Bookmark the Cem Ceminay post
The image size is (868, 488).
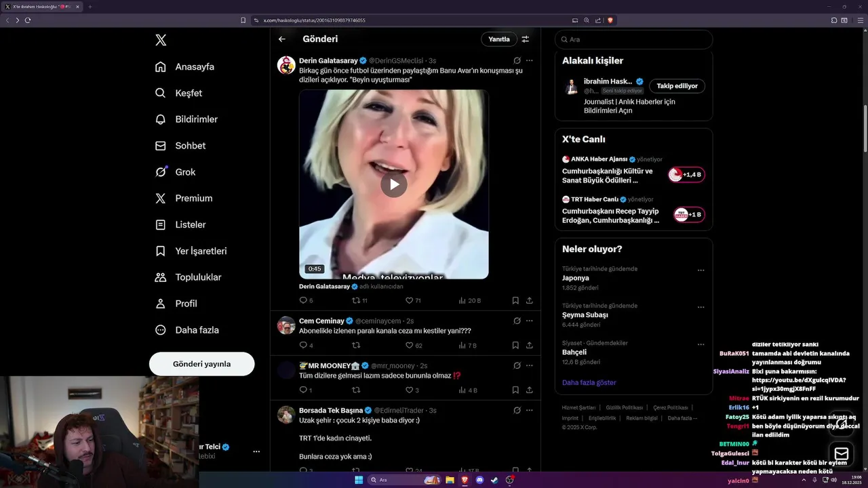(515, 346)
